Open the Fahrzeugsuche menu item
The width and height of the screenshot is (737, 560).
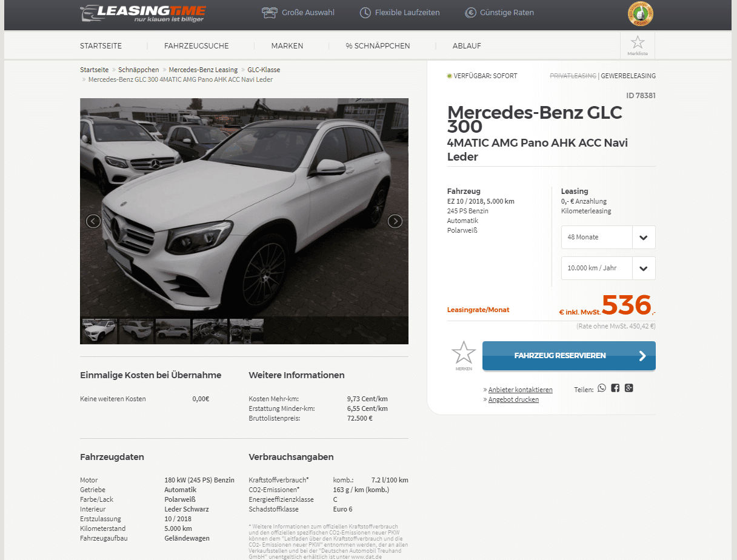click(x=196, y=46)
